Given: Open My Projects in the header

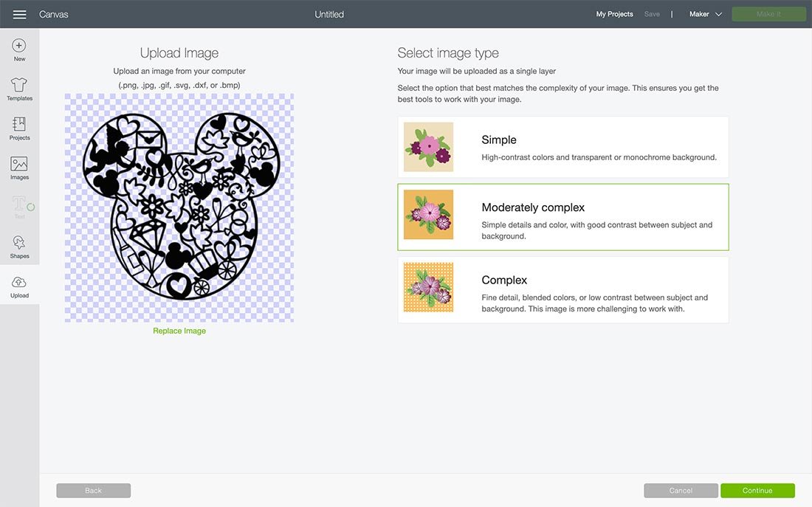Looking at the screenshot, I should tap(614, 14).
